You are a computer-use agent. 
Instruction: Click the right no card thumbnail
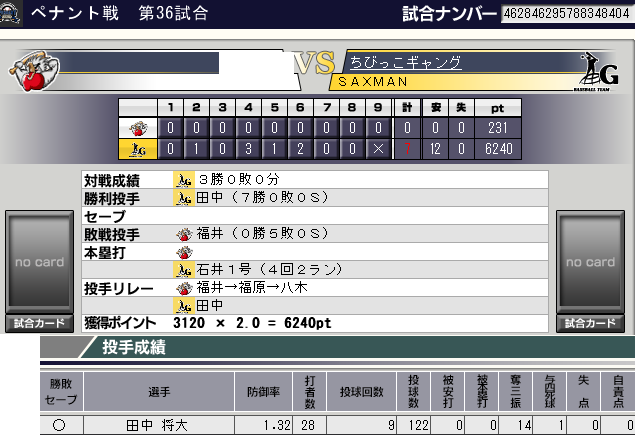pos(590,262)
